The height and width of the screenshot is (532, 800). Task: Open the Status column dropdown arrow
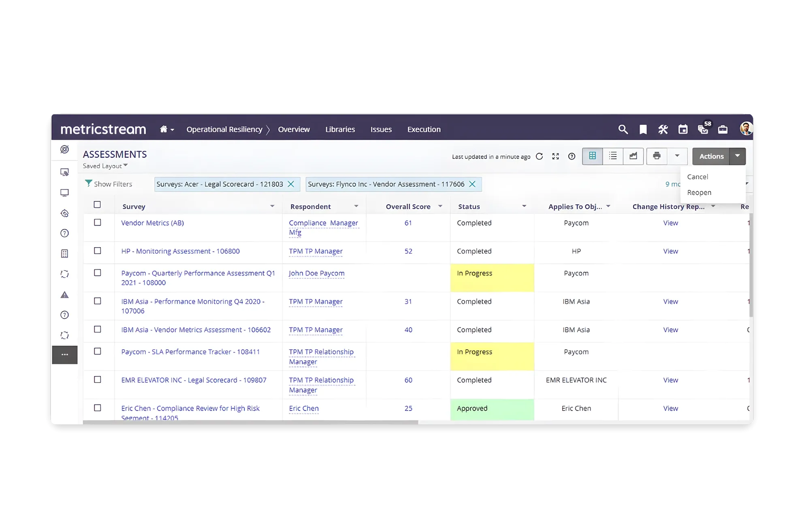click(524, 206)
